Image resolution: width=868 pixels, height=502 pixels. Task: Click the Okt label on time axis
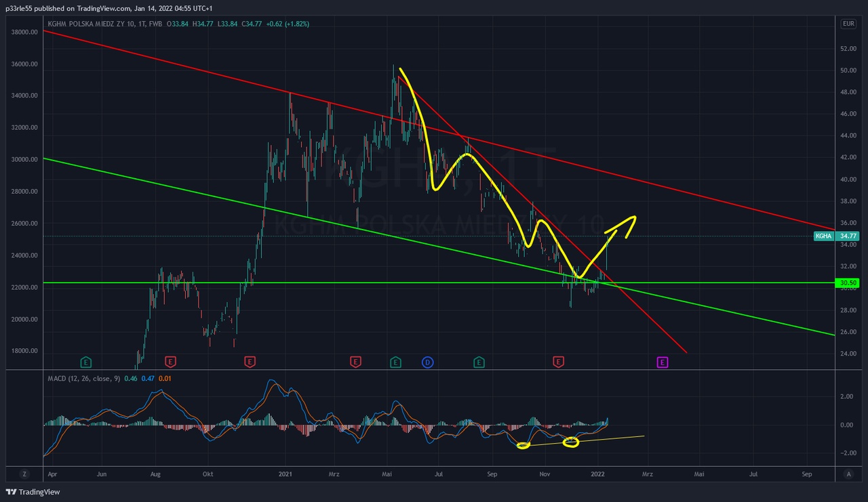[208, 474]
